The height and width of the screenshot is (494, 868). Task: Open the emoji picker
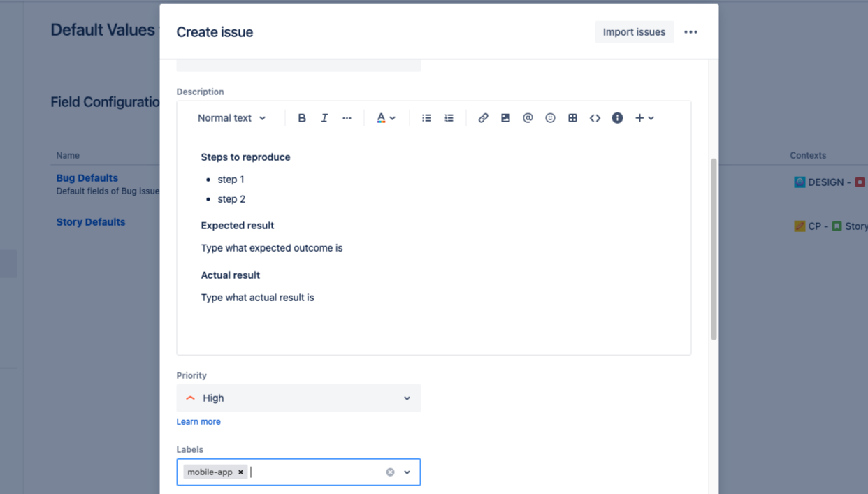[x=550, y=118]
